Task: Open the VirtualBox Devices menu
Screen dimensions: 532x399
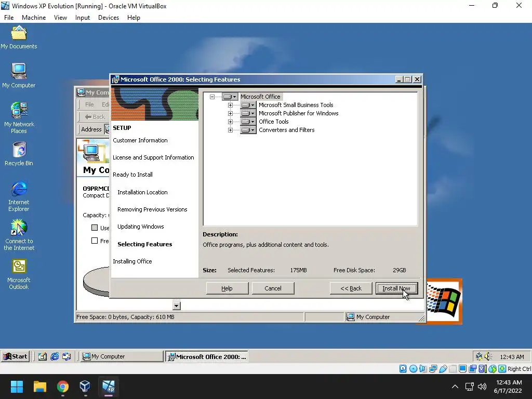Action: coord(109,18)
